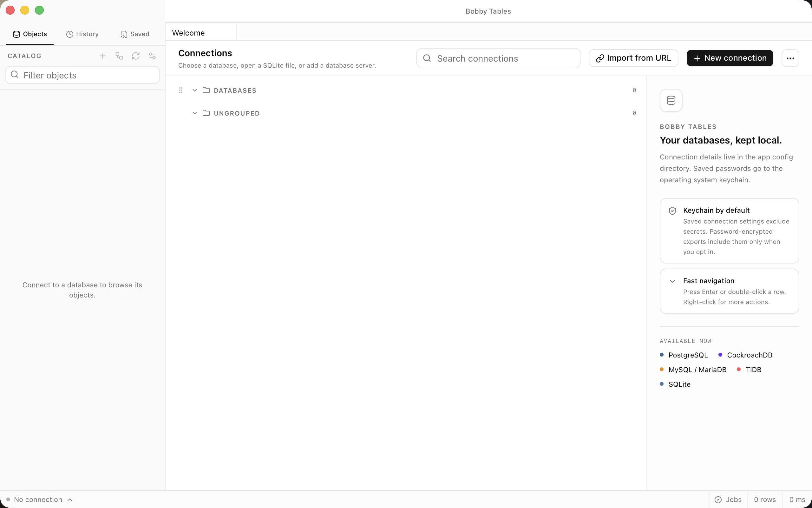Image resolution: width=812 pixels, height=508 pixels.
Task: Click the CockroachDB label
Action: 750,355
